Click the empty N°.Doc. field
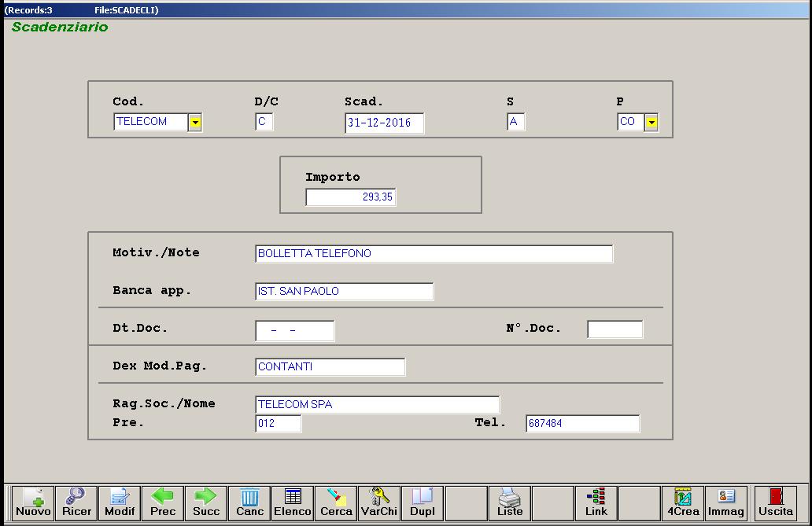812x526 pixels. (615, 329)
